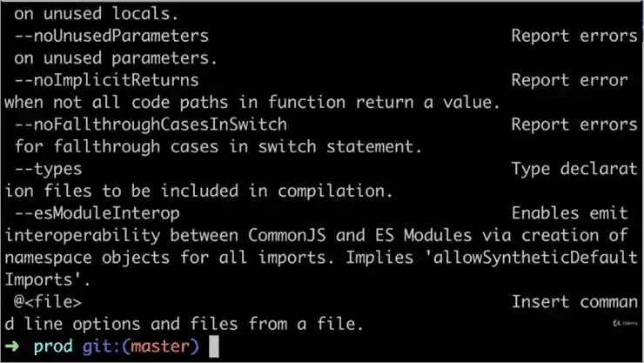Click the --noFallthroughCasesInSwitch option
This screenshot has height=363, width=644.
pos(151,124)
